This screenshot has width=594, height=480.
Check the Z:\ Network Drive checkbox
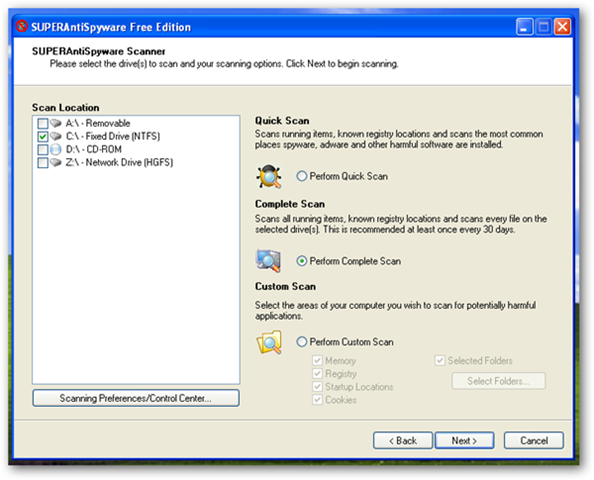[43, 163]
